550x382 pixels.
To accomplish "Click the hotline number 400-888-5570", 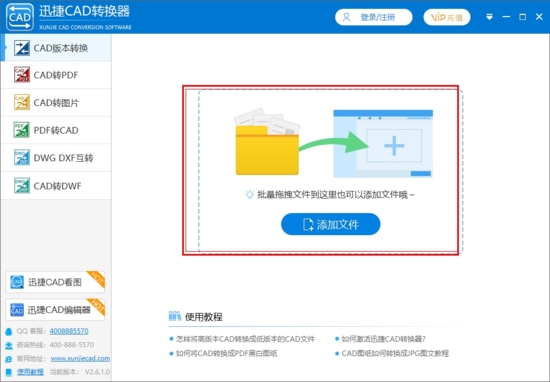I will click(72, 345).
